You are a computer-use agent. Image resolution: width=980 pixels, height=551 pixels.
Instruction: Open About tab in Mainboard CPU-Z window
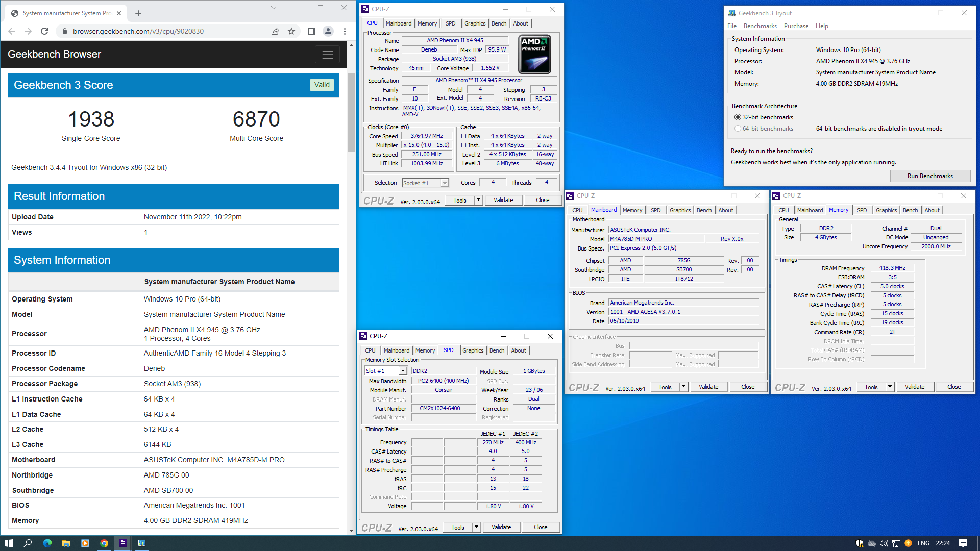(x=726, y=210)
